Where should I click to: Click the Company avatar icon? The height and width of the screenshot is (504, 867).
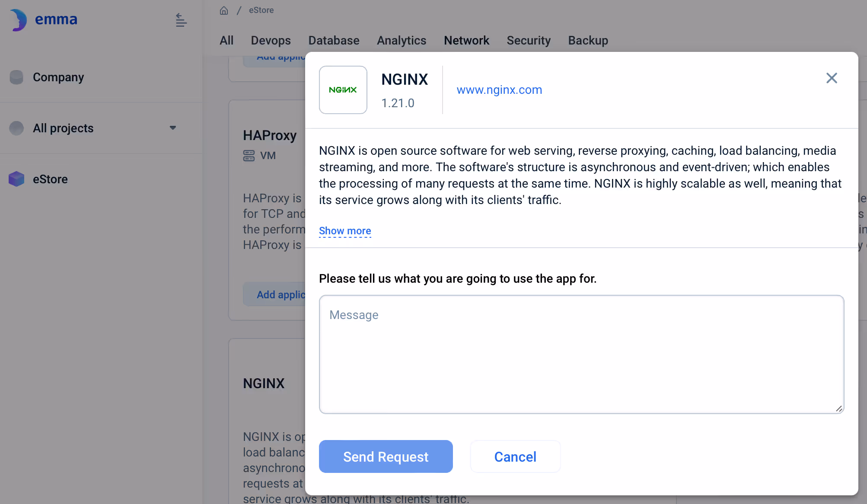16,77
